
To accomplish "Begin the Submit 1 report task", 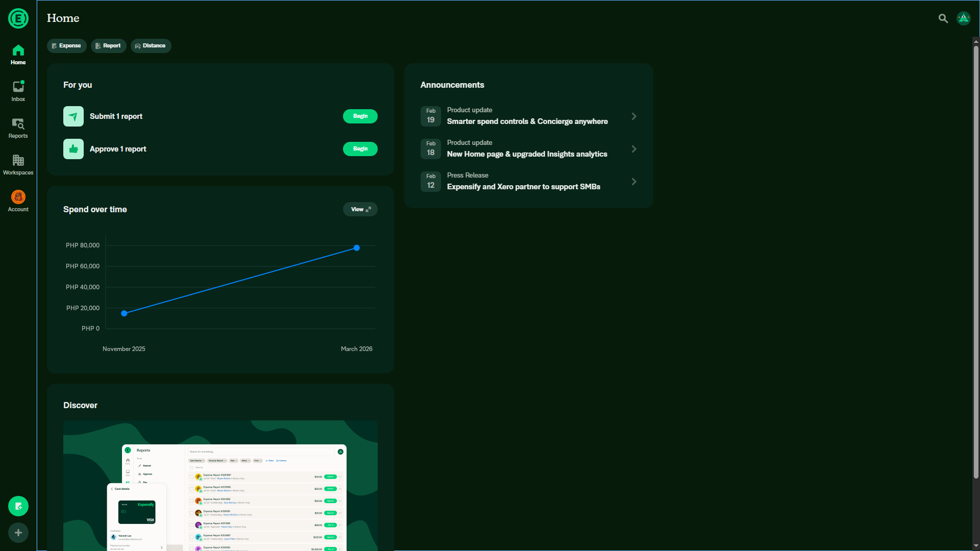I will (360, 116).
